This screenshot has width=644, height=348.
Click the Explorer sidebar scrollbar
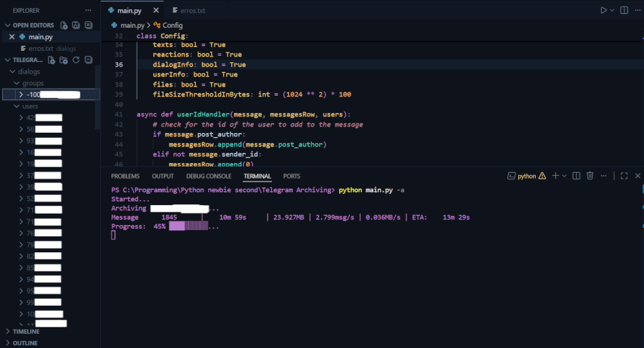[97, 97]
